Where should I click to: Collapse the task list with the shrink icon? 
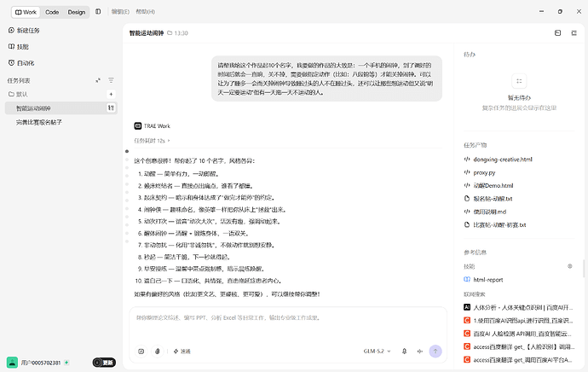tap(98, 80)
